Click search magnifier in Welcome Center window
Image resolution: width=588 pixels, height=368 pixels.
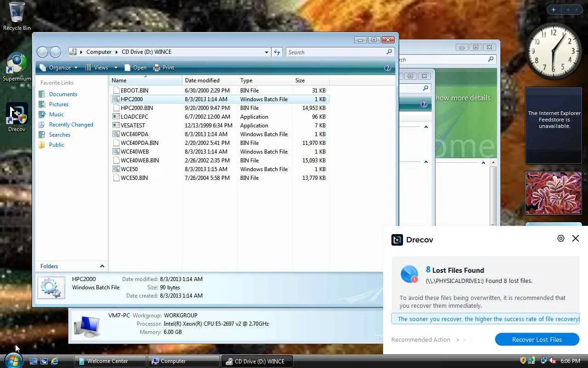point(491,59)
